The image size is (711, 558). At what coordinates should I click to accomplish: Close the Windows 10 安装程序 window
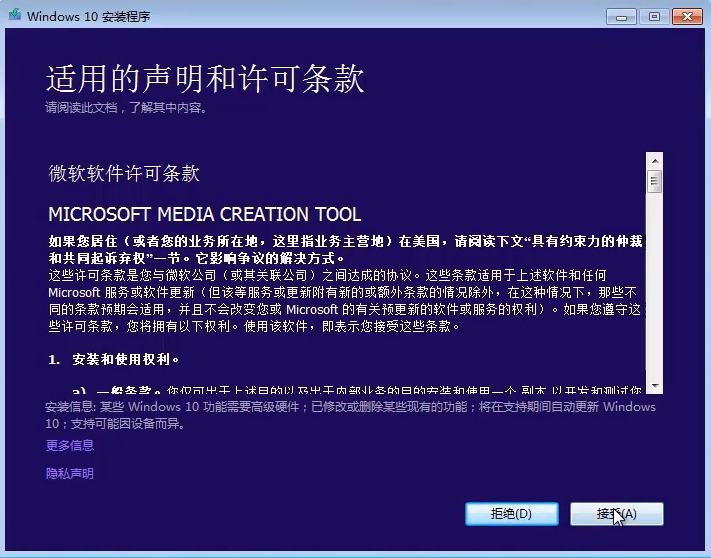pos(688,15)
